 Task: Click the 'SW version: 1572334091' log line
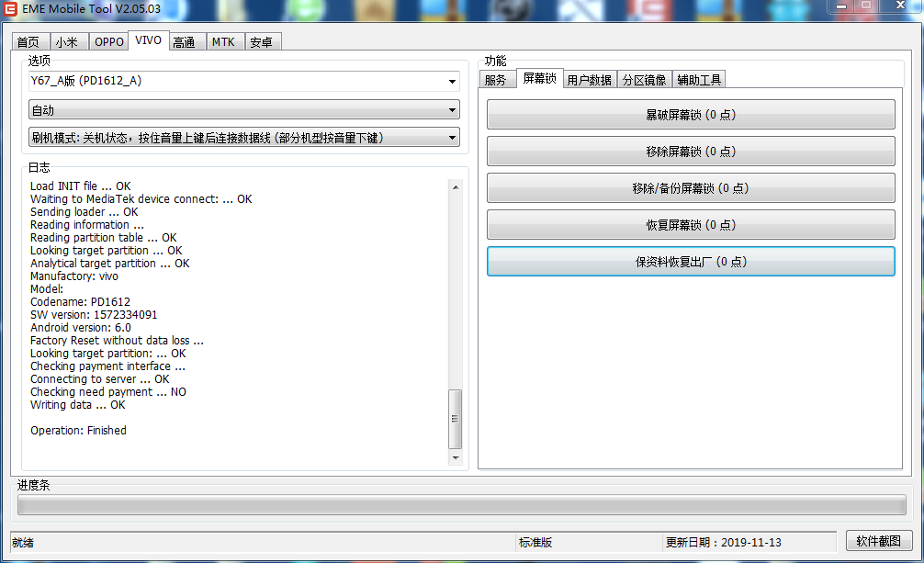point(95,315)
